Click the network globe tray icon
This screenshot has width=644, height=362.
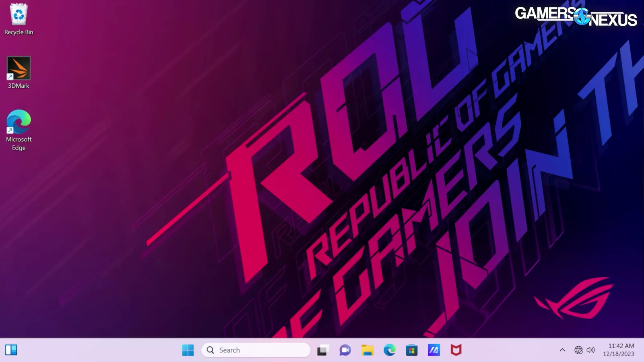click(578, 350)
